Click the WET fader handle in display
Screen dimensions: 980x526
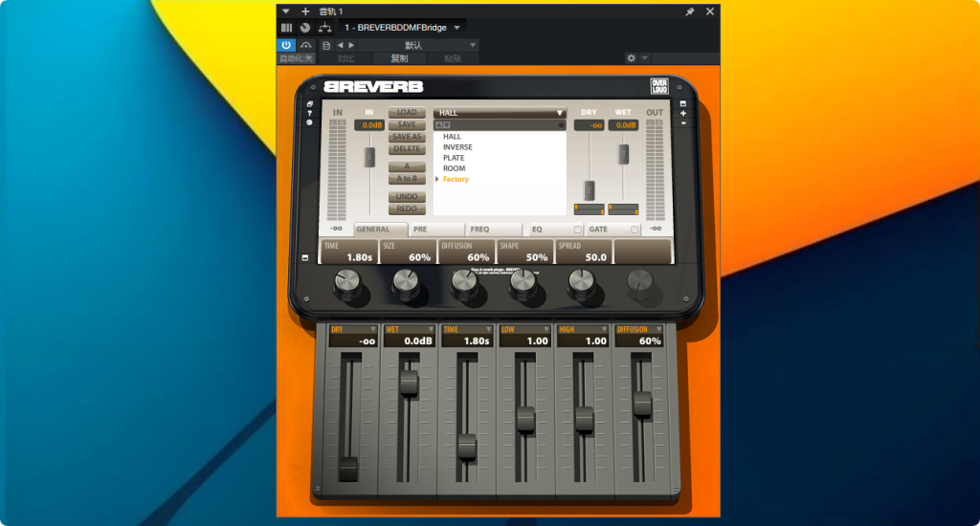[x=623, y=154]
